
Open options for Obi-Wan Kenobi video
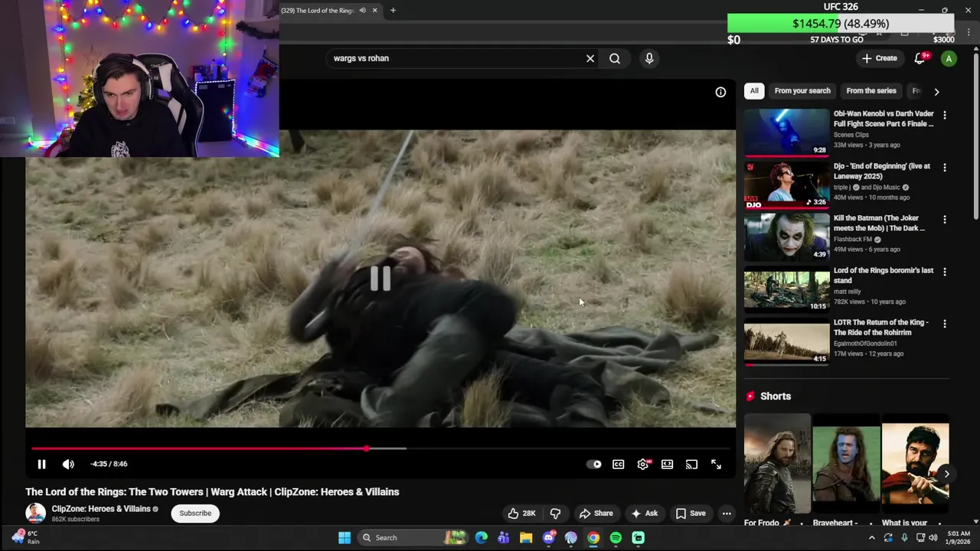[945, 115]
